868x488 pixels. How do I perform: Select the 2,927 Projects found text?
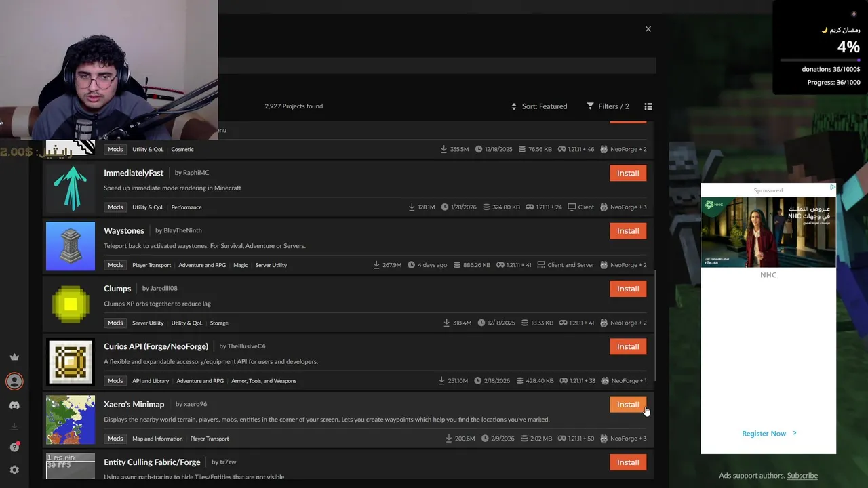tap(294, 106)
